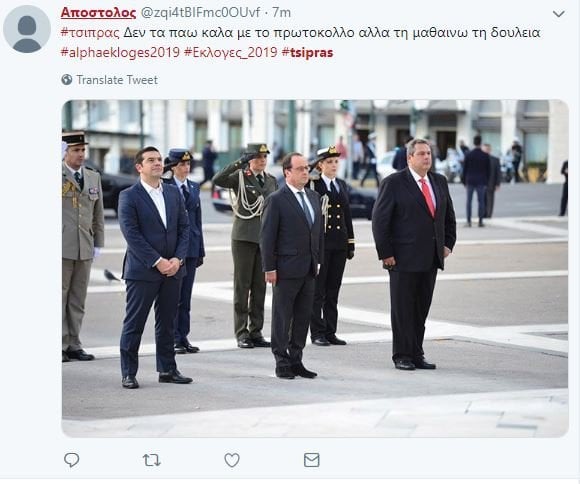Visit the @zqi4tBIFmc0OUvf handle
This screenshot has height=484, width=580.
(200, 13)
